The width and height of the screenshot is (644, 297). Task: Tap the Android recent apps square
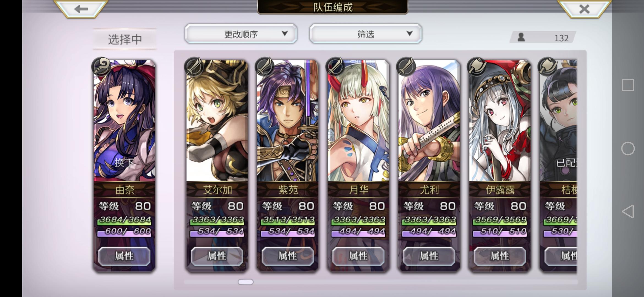pos(628,85)
